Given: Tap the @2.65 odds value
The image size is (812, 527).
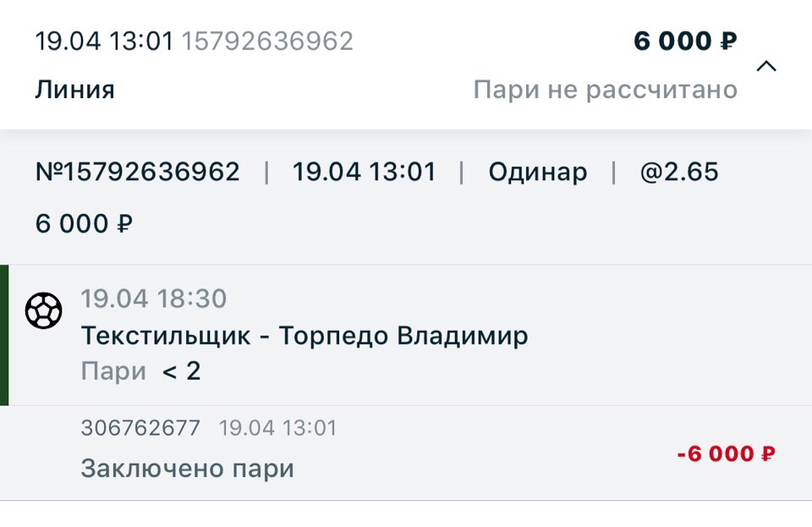Looking at the screenshot, I should tap(679, 173).
